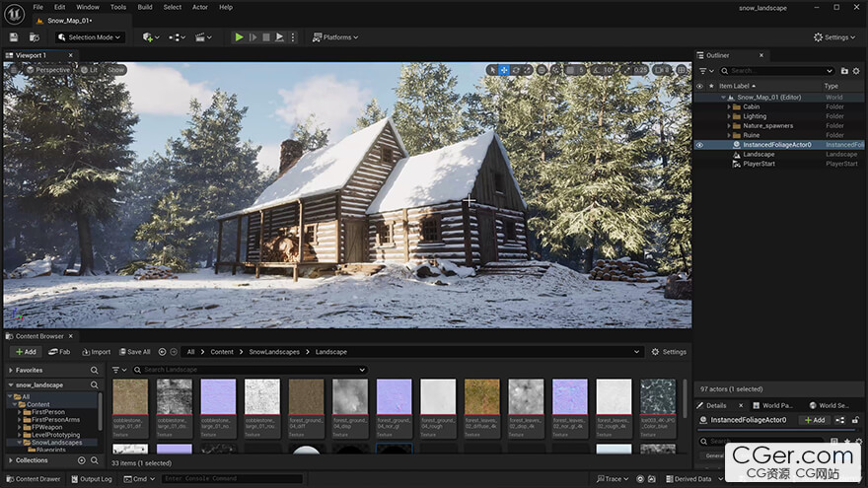Viewport: 868px width, 488px height.
Task: Select the first cobblestone texture thumbnail
Action: coord(130,397)
